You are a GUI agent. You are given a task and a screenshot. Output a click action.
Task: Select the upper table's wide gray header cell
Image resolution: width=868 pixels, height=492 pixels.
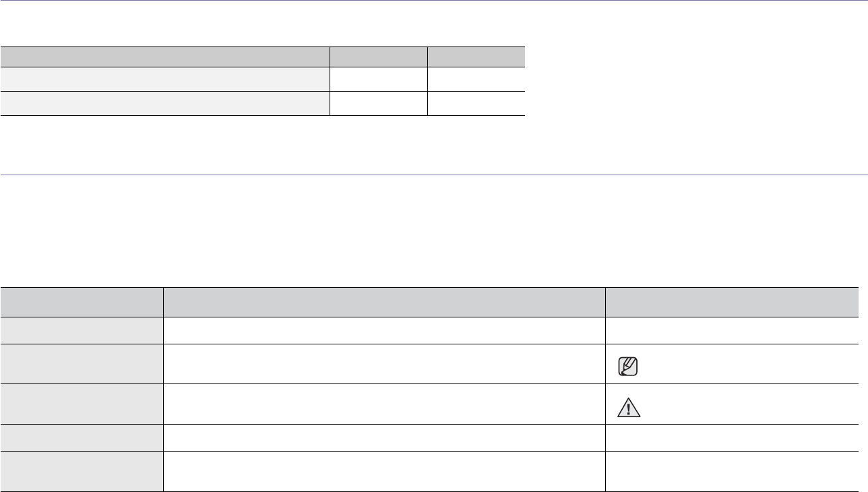point(165,57)
